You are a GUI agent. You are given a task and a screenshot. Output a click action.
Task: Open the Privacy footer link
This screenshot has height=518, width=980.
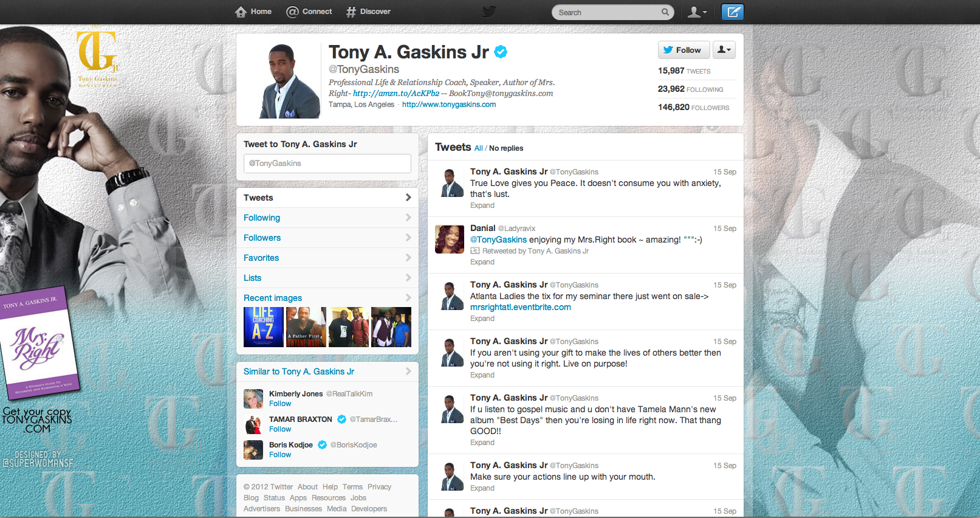point(379,487)
